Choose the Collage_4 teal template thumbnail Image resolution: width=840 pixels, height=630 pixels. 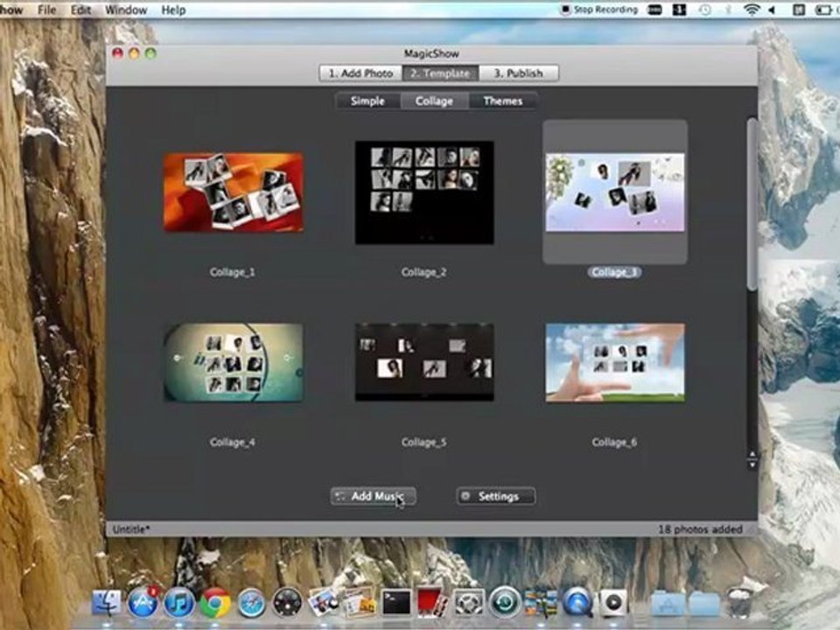(233, 362)
